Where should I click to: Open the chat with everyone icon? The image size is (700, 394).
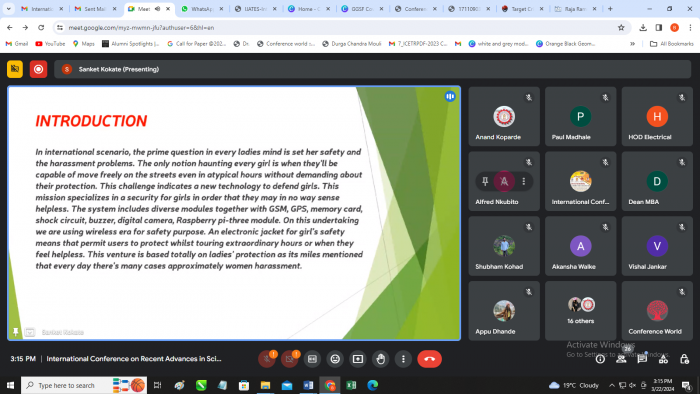(x=642, y=359)
